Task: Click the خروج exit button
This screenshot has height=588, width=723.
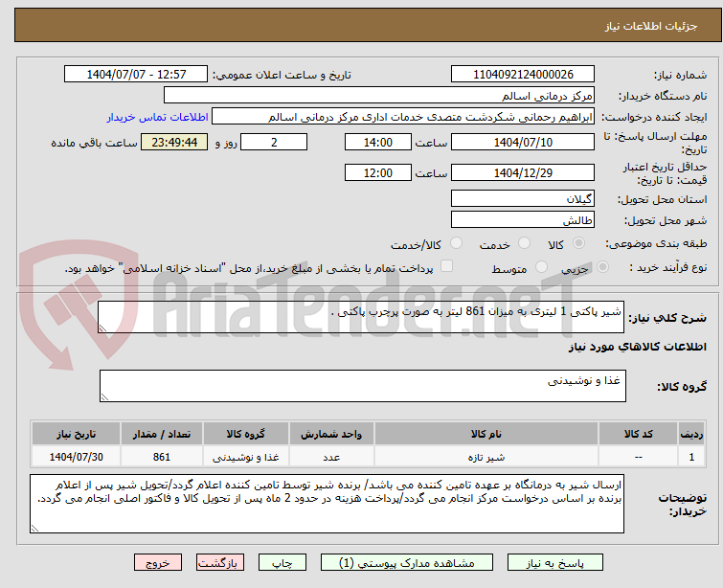Action: click(x=158, y=563)
